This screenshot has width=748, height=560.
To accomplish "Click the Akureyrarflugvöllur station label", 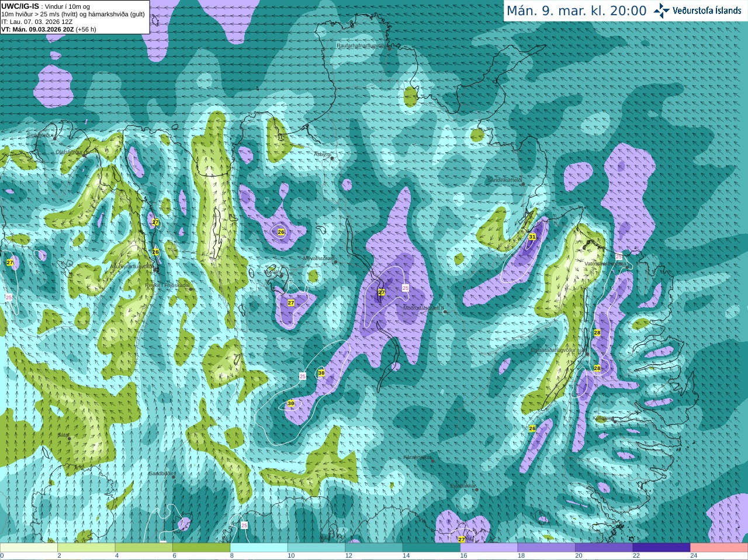I will (131, 265).
